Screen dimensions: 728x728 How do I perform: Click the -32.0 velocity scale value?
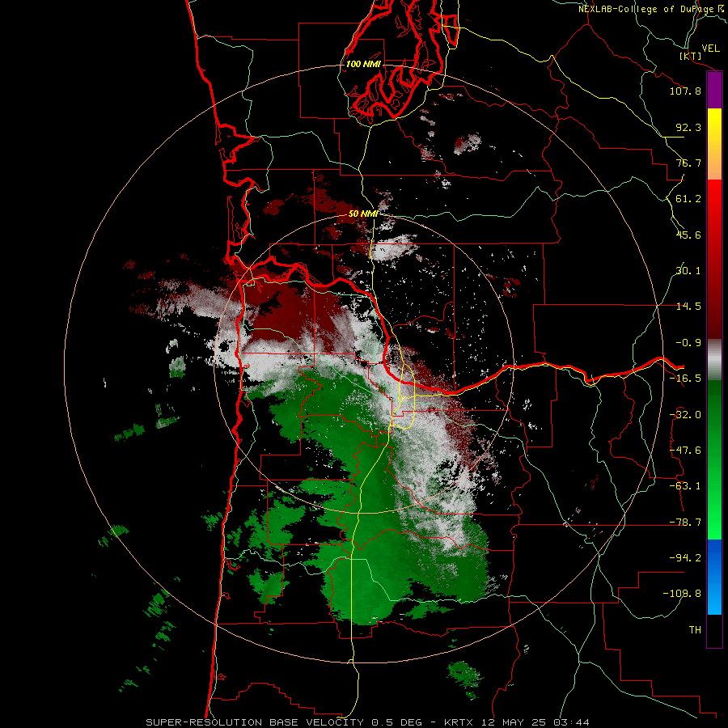(685, 415)
